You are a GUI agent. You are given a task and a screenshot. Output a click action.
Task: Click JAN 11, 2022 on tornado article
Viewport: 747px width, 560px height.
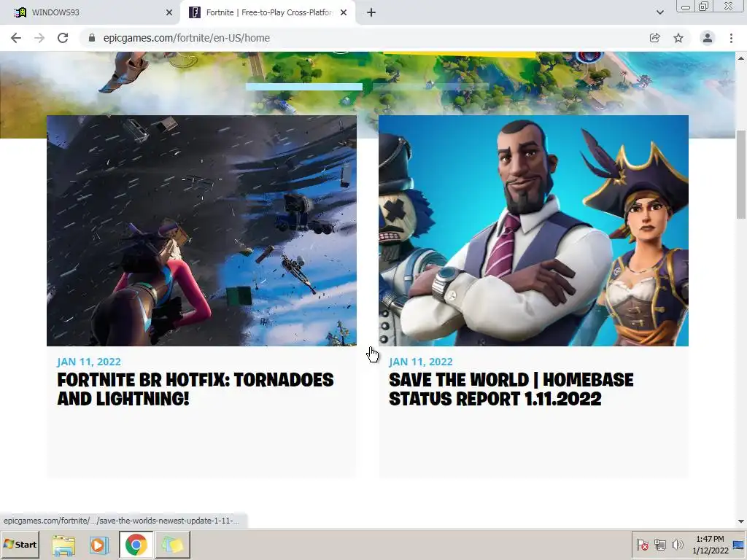[x=89, y=362]
